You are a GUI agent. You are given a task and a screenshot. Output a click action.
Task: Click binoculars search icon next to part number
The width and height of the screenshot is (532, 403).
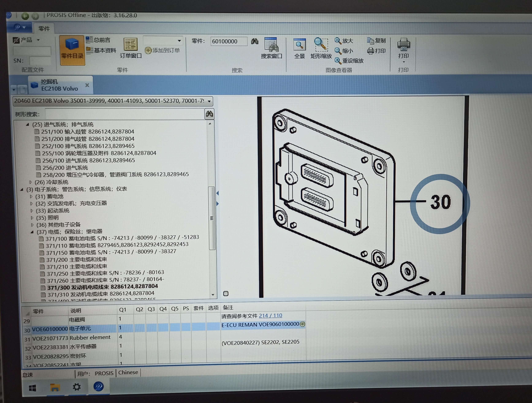click(255, 41)
